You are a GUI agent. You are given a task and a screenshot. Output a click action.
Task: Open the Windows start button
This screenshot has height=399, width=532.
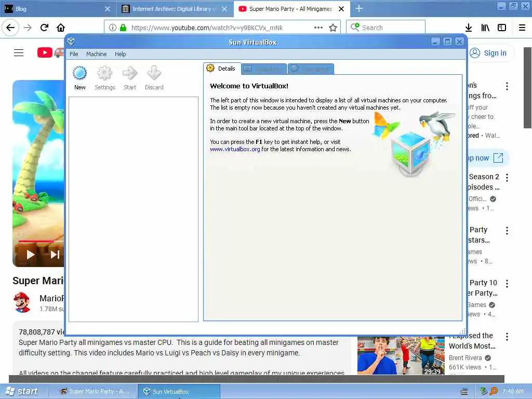coord(22,391)
